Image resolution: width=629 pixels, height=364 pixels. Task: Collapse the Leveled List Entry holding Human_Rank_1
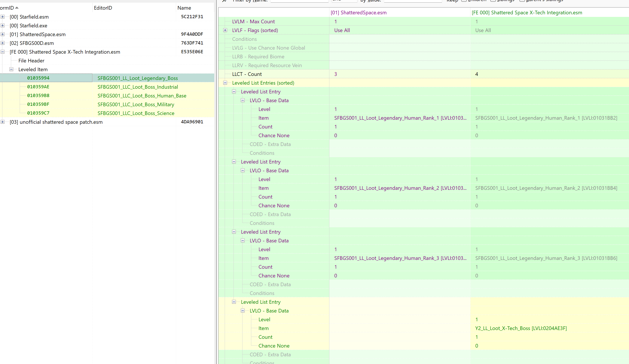coord(234,91)
